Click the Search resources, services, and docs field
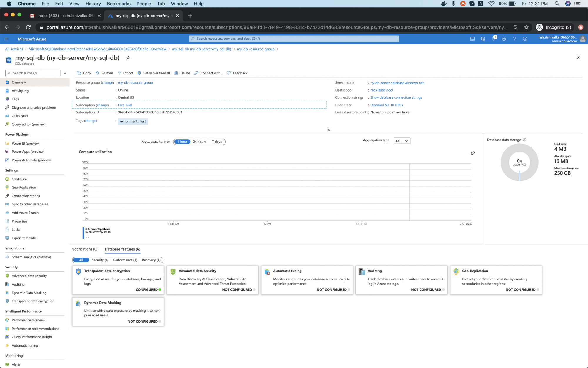 [x=294, y=39]
